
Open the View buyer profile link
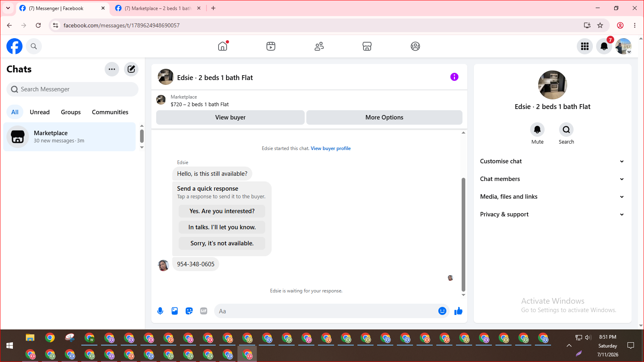pyautogui.click(x=330, y=148)
